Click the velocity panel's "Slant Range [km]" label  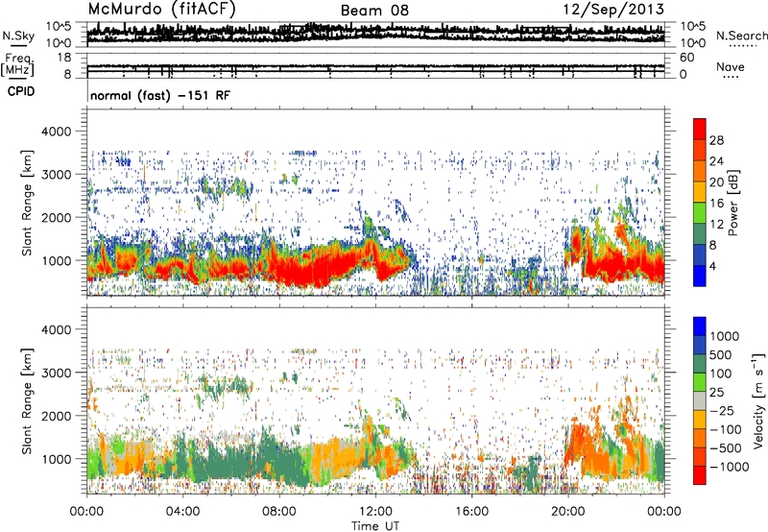[27, 400]
